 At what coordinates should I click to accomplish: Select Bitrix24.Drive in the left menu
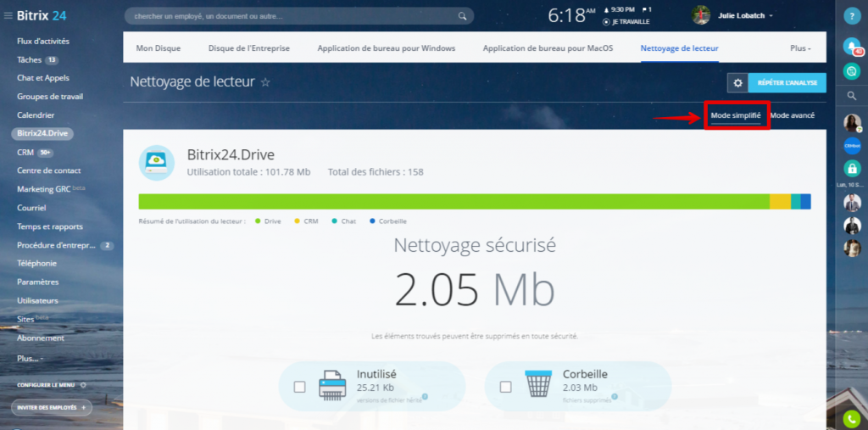coord(42,133)
